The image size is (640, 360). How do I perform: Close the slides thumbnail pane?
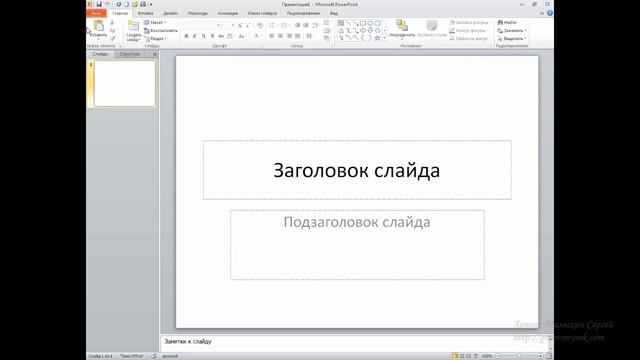point(155,54)
